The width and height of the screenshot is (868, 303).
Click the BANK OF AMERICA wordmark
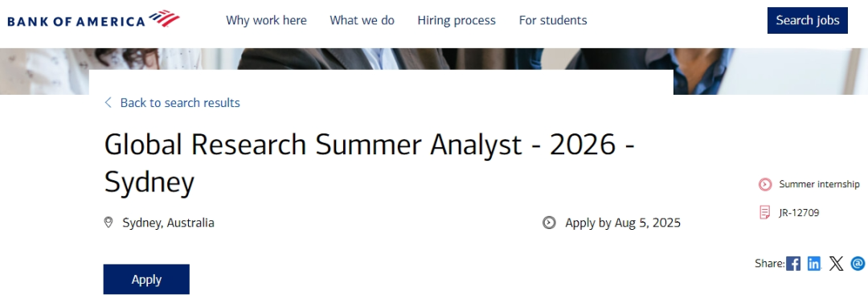coord(76,22)
